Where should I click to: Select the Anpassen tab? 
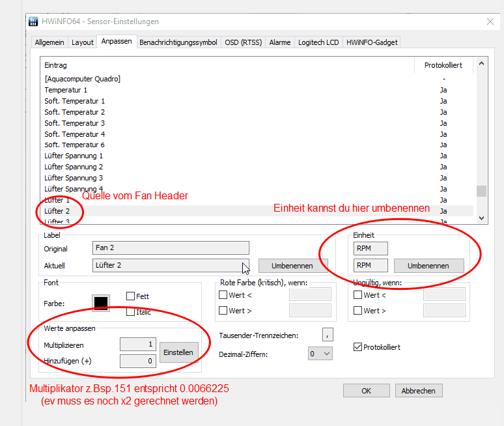click(117, 42)
